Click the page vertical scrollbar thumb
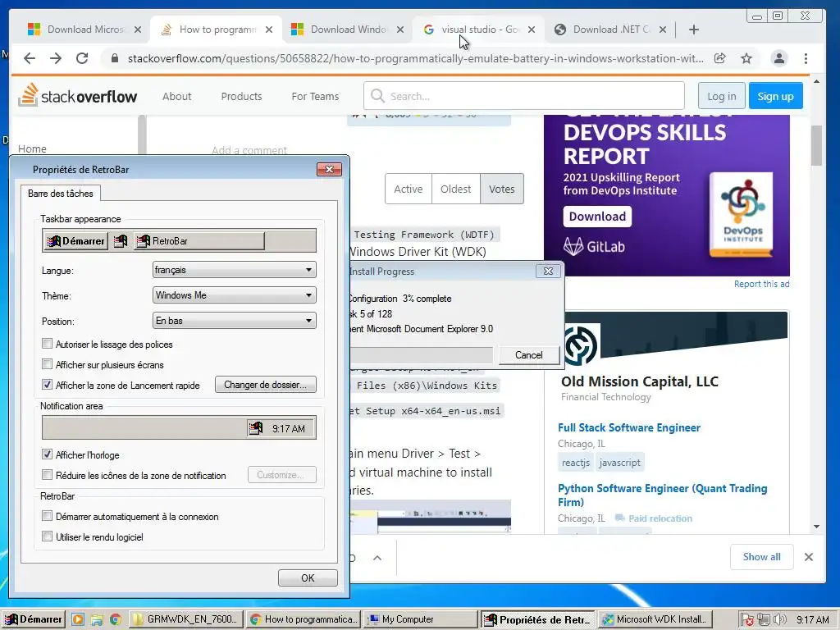Screen dimensions: 840x630 [816, 145]
